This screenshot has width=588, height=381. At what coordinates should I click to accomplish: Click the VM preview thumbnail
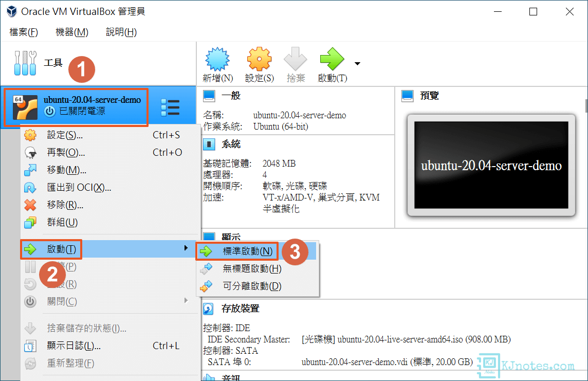pyautogui.click(x=491, y=165)
